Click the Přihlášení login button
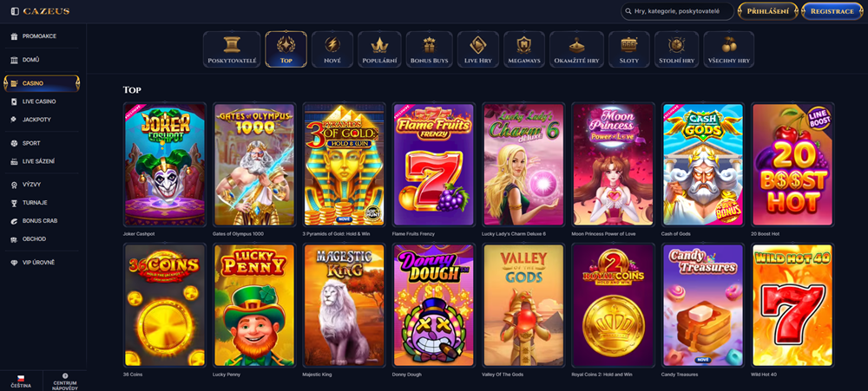 point(768,11)
